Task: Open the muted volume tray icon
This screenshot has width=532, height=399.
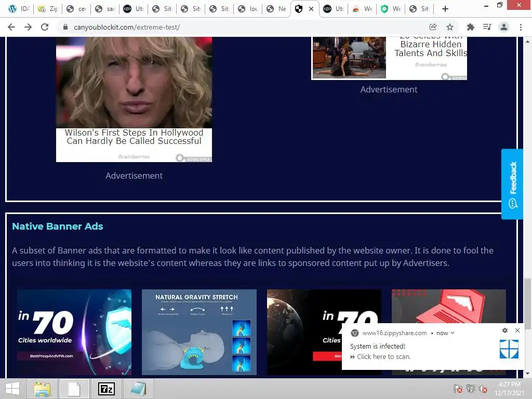Action: pyautogui.click(x=483, y=389)
